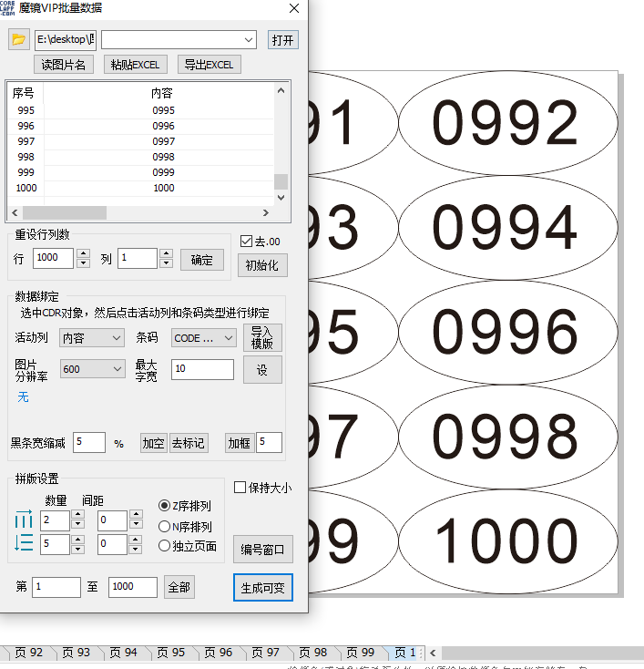Switch to page tab 页 96
Viewport: 644px width, 669px height.
pyautogui.click(x=218, y=653)
